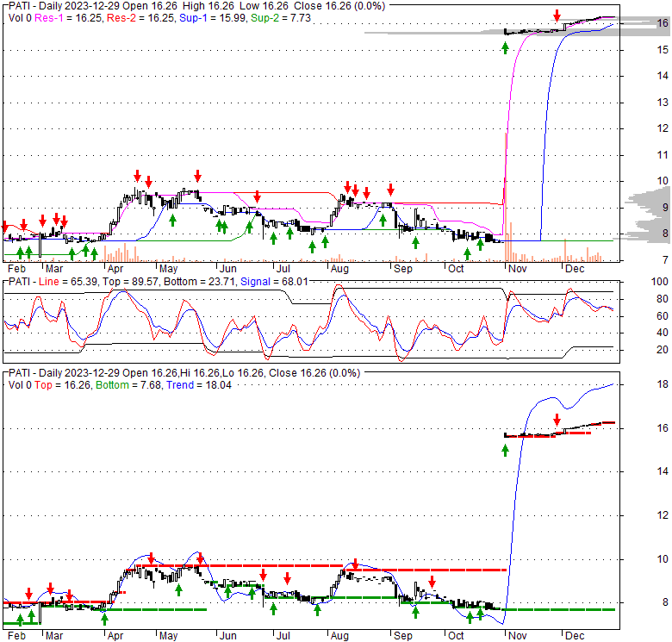Click the Apr label on the top chart's axis
Screen dimensions: 672x642
115,269
